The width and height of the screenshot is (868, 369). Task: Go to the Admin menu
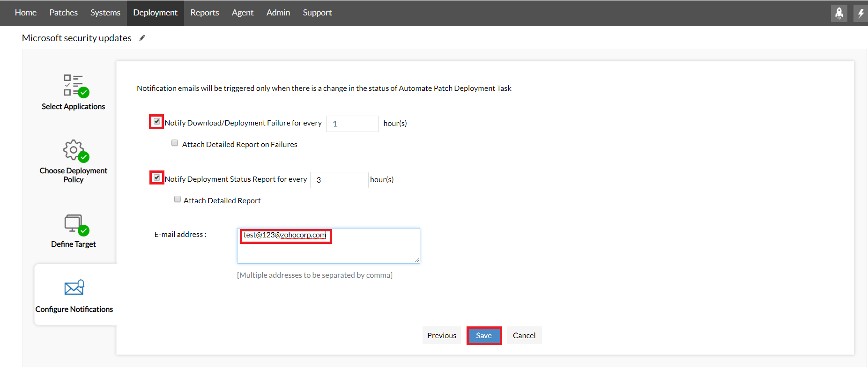click(278, 13)
